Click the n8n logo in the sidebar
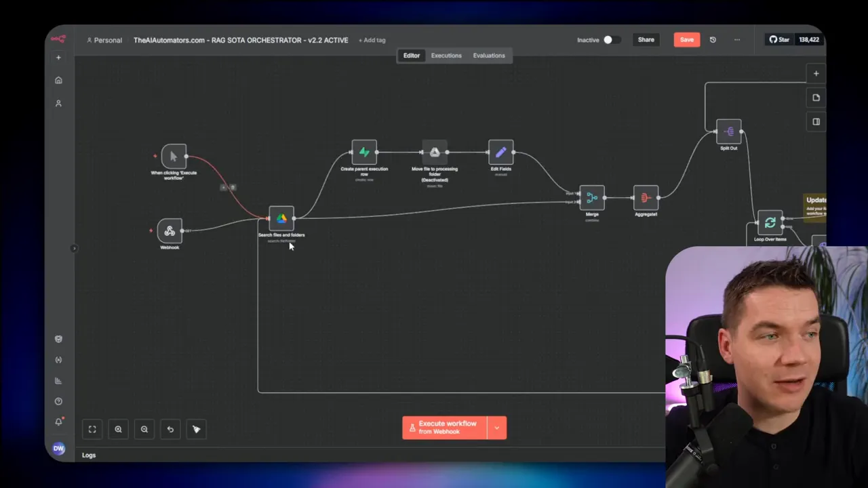 58,39
